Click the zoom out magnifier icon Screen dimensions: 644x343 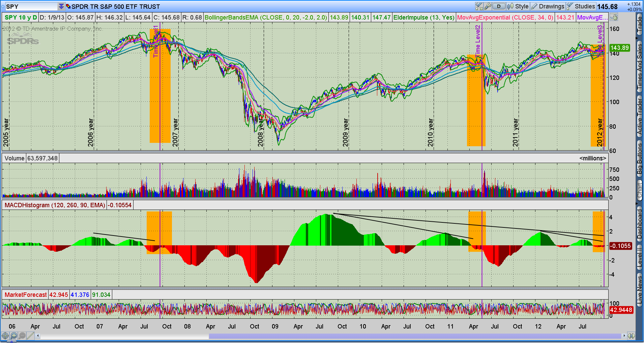click(22, 336)
